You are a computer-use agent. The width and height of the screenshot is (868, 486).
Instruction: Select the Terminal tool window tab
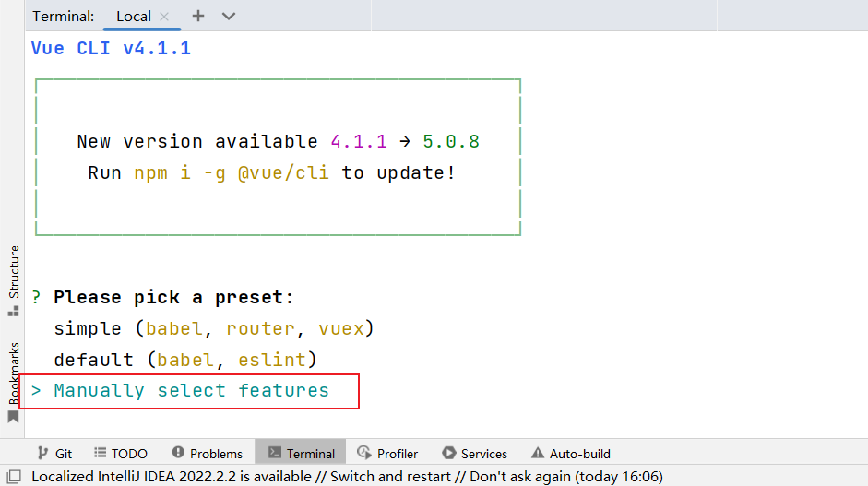301,453
